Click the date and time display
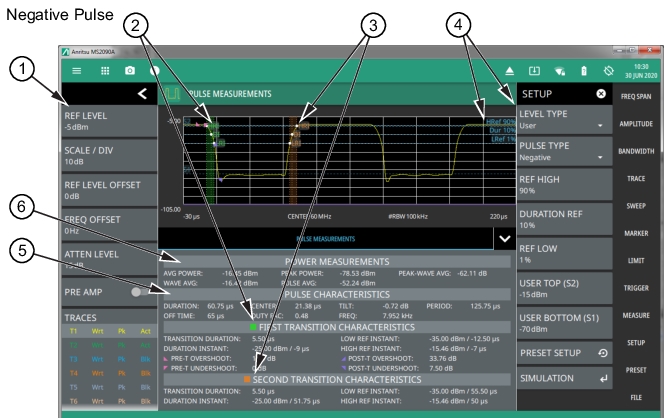This screenshot has width=665, height=418. 641,71
